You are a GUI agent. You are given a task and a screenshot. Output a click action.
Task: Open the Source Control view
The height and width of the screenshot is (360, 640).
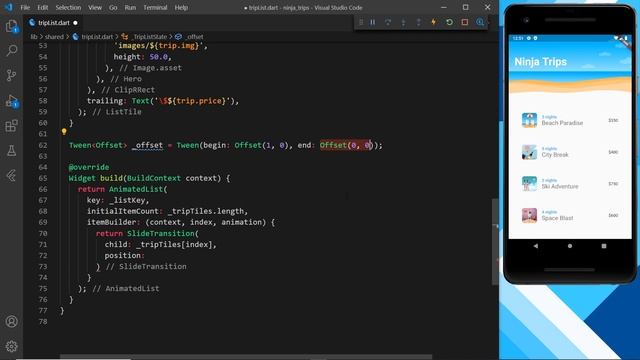(11, 76)
